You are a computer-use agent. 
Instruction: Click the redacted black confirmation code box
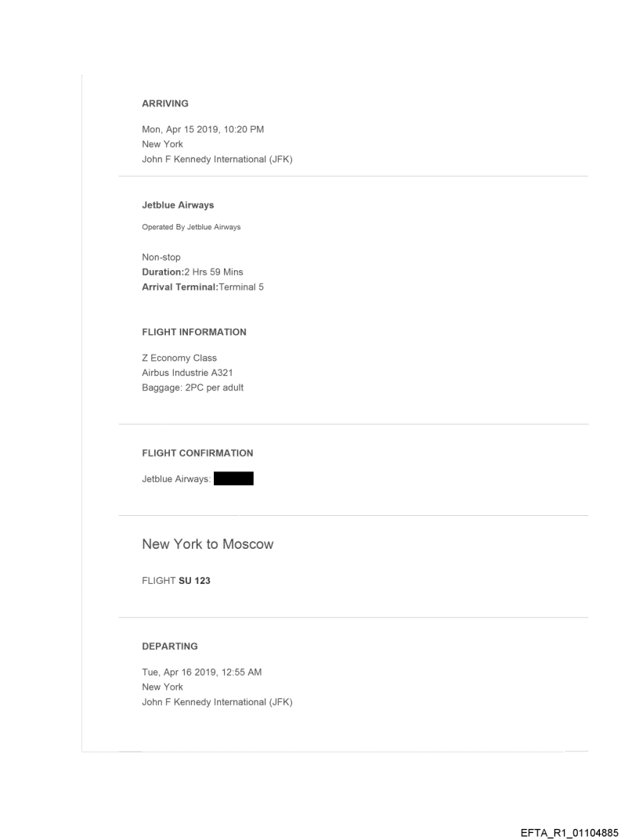click(233, 479)
